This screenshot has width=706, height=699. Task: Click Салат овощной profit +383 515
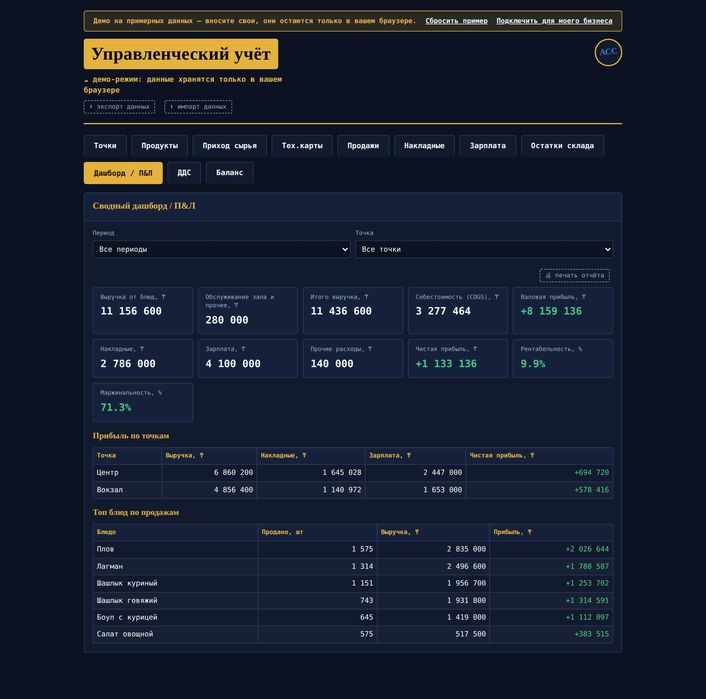pos(591,634)
